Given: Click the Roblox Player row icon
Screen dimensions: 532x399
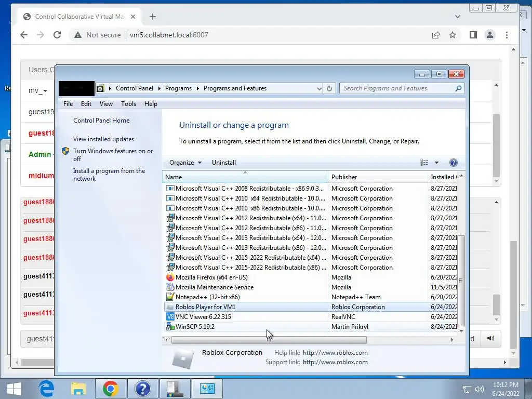Looking at the screenshot, I should tap(170, 307).
